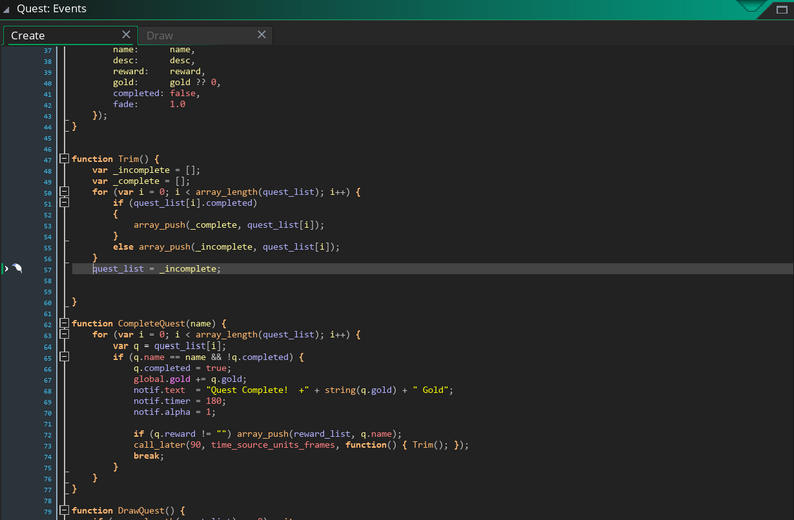The height and width of the screenshot is (520, 794).
Task: Place cursor on 'quest_list = _incomplete;' line
Action: pos(156,269)
